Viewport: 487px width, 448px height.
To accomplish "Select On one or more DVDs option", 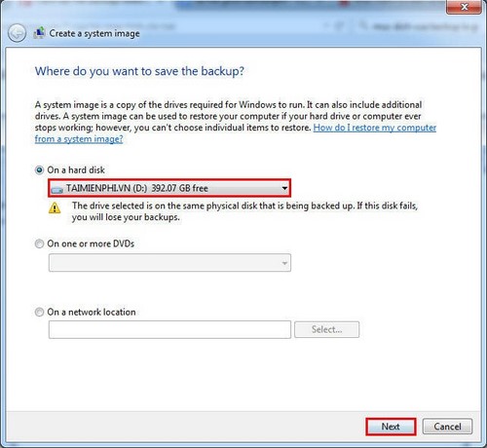I will (39, 243).
